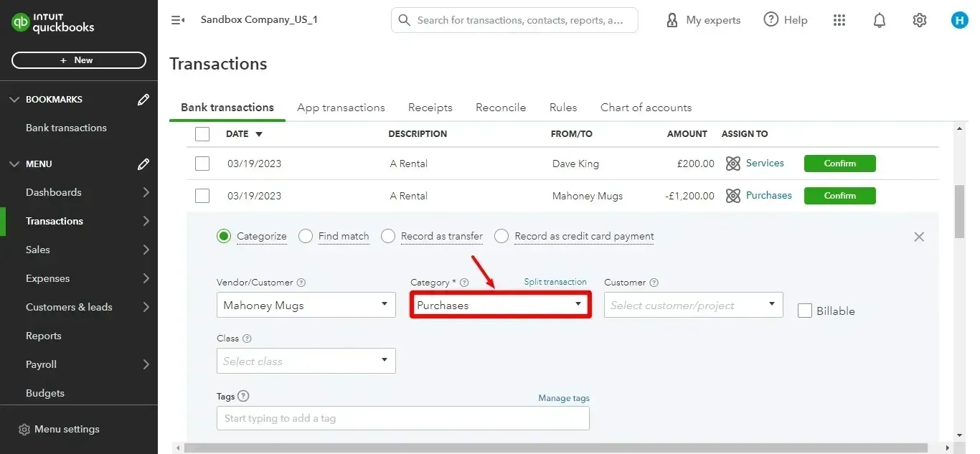Focus the search transactions field
This screenshot has width=980, height=454.
pos(514,20)
